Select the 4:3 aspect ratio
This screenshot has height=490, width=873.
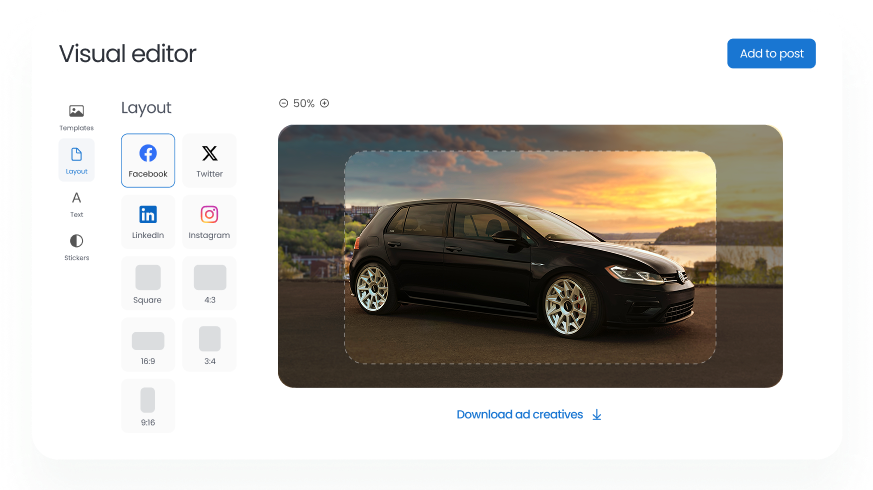pyautogui.click(x=209, y=283)
